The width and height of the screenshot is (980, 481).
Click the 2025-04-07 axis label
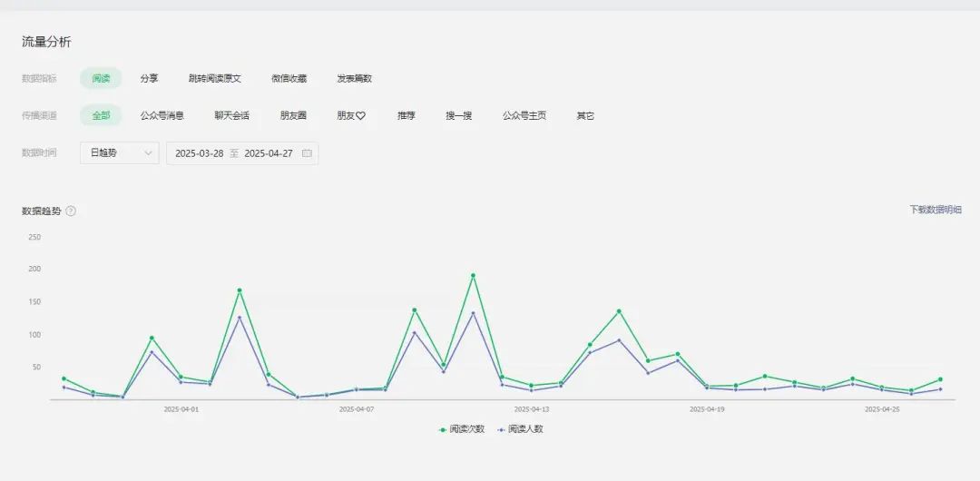[357, 409]
